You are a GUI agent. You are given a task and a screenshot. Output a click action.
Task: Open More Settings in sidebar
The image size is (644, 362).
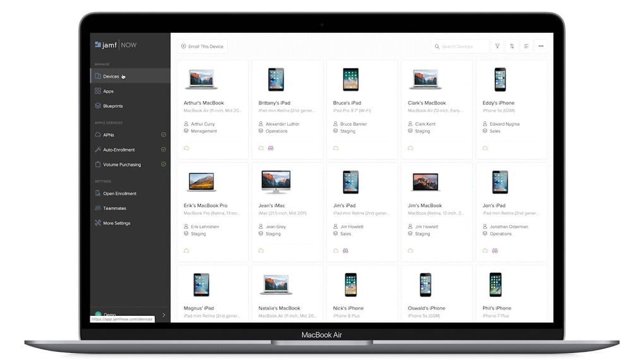(130, 223)
